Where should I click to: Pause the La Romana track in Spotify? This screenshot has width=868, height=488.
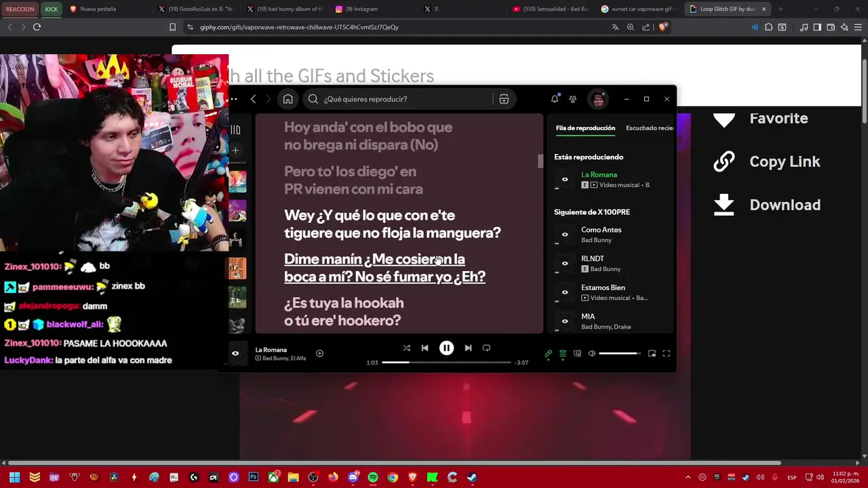[x=446, y=348]
